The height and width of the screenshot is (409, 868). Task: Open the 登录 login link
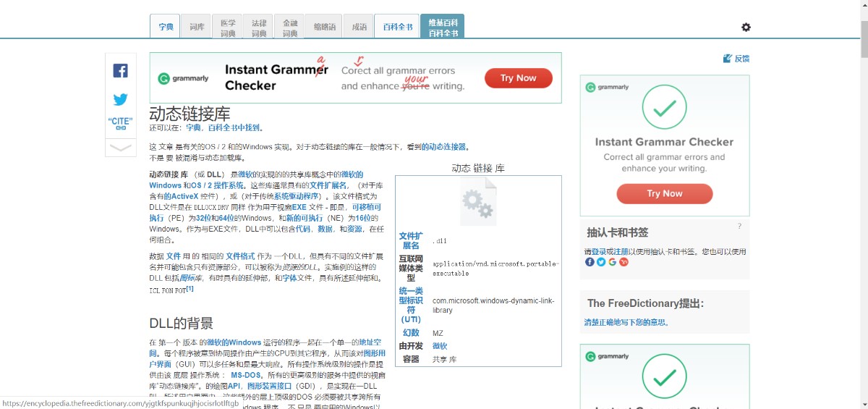click(x=599, y=252)
